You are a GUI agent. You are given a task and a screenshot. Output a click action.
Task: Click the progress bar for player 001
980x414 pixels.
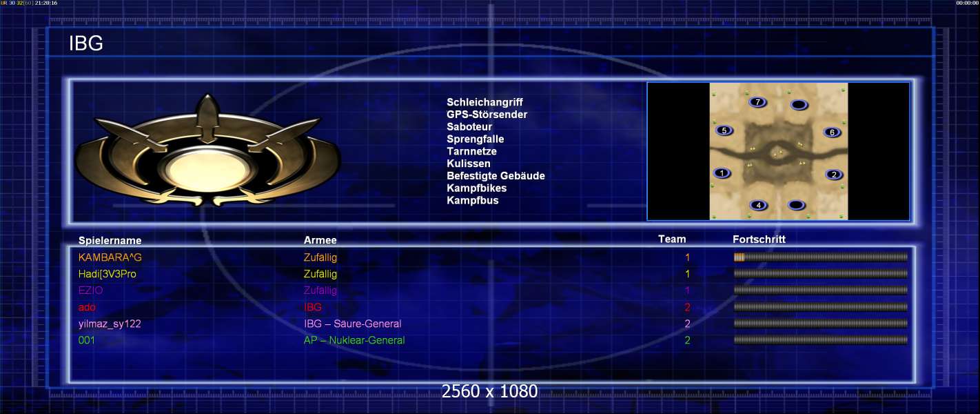tap(821, 340)
